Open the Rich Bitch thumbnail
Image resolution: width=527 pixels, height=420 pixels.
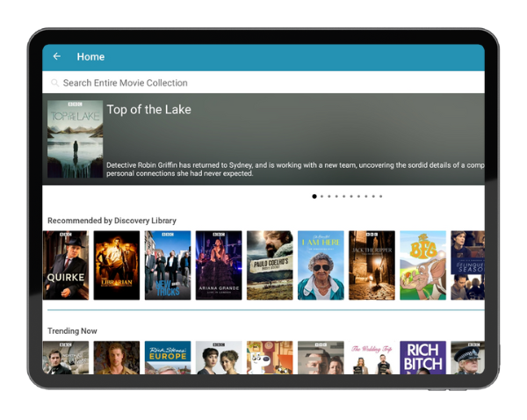click(423, 358)
